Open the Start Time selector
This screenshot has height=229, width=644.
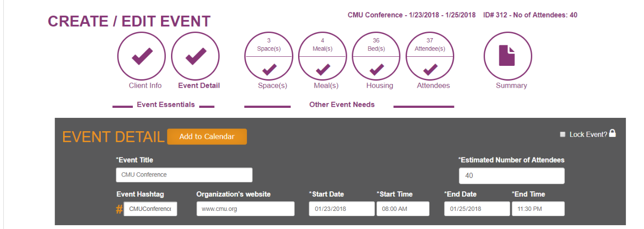pyautogui.click(x=403, y=209)
